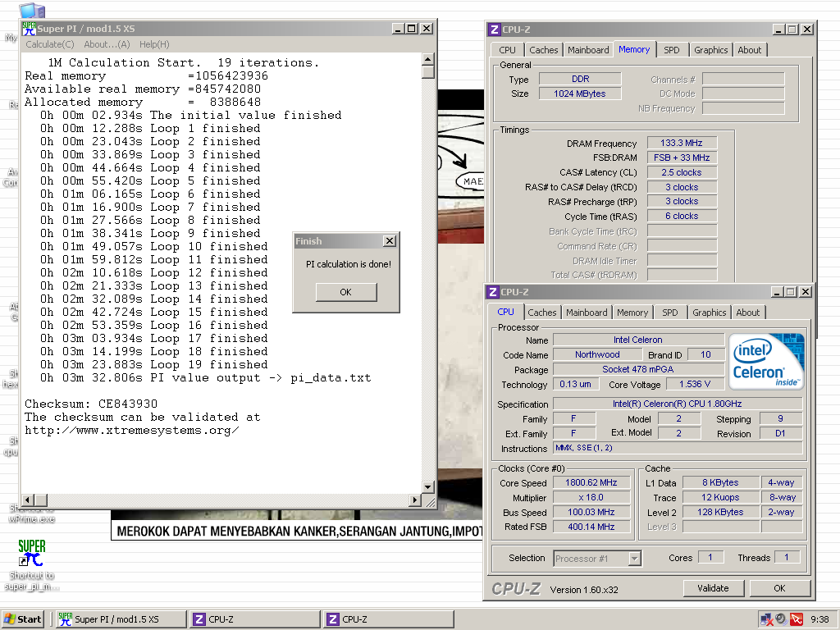Click the Super PI horizontal scrollbar left arrow
The width and height of the screenshot is (840, 630).
point(29,500)
